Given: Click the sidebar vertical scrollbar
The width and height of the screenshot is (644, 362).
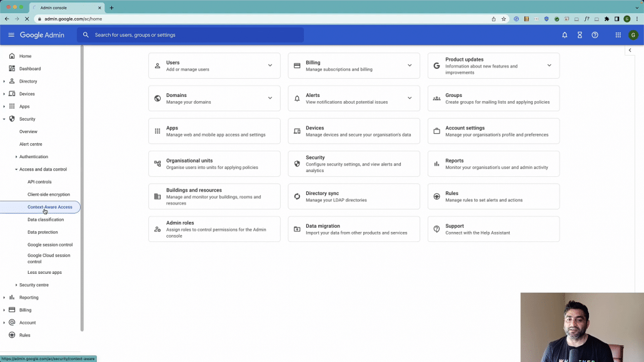Looking at the screenshot, I should (82, 188).
